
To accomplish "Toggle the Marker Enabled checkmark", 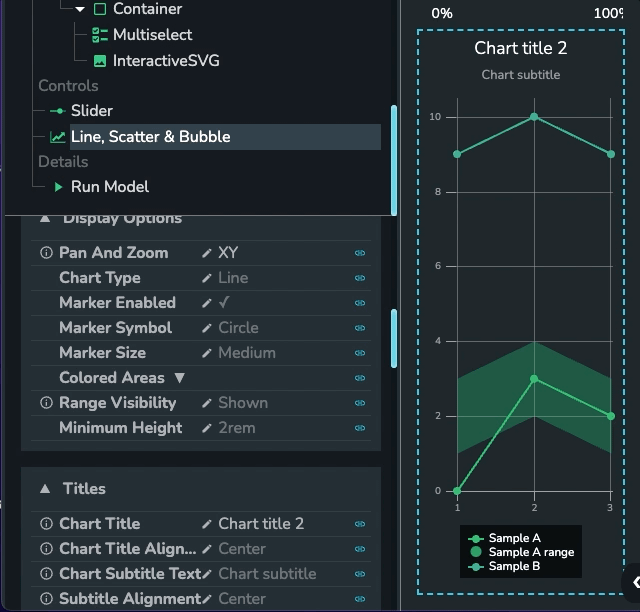I will point(224,303).
